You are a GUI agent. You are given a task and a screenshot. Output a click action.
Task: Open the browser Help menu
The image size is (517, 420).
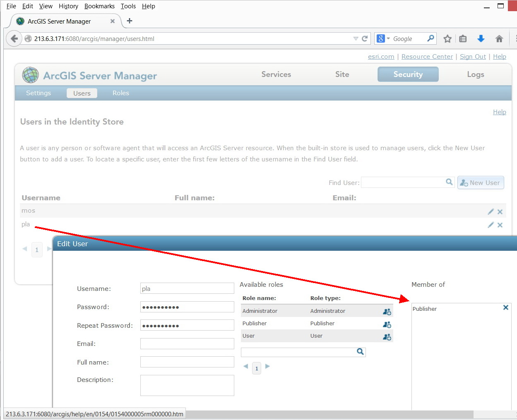point(149,6)
